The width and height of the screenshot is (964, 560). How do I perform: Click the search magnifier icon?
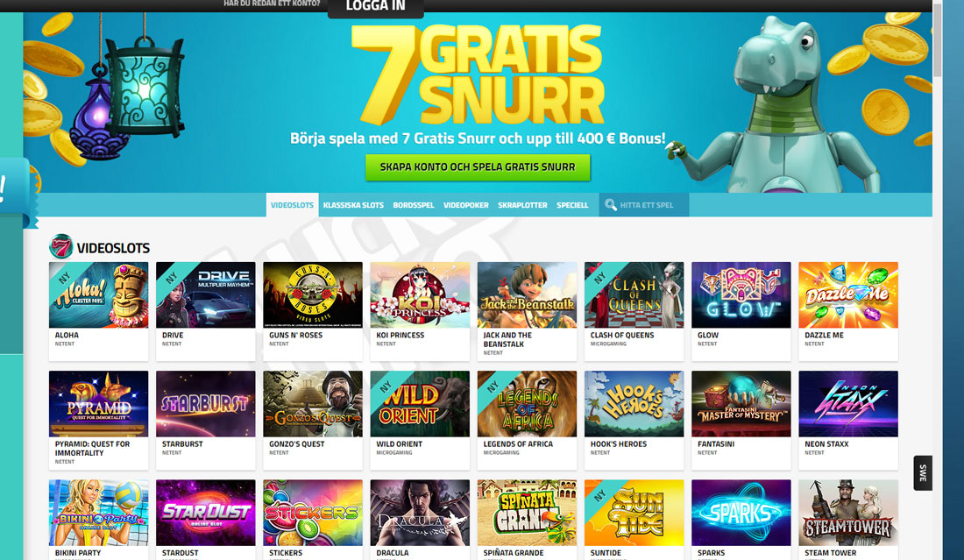coord(610,205)
